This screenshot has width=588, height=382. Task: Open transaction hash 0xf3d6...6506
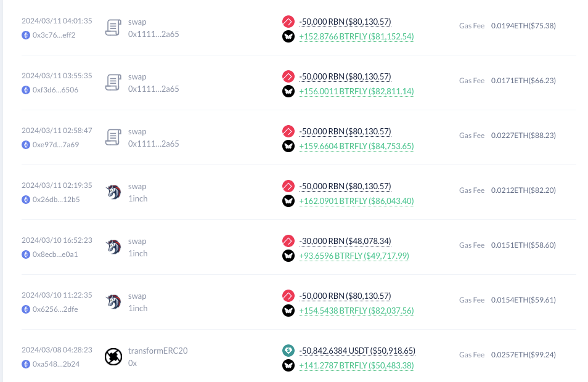tap(55, 90)
